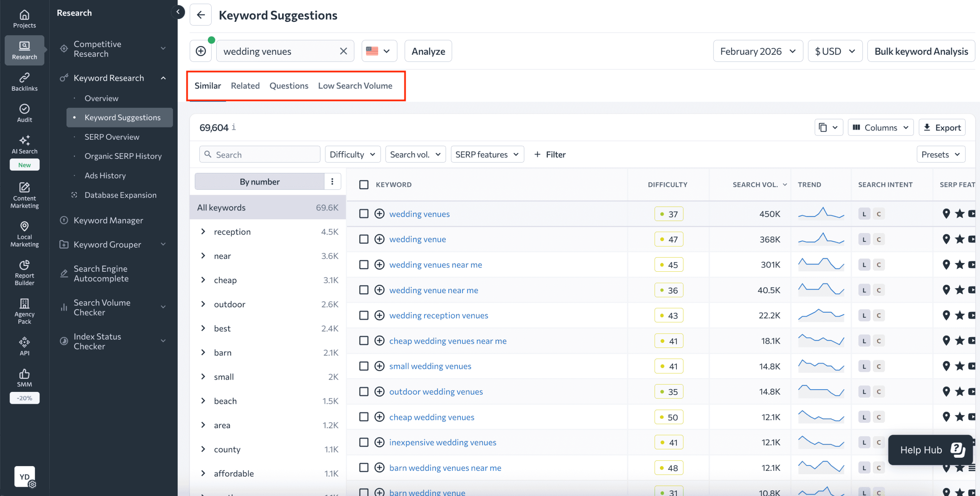
Task: Click the Search keywords input field
Action: tap(260, 154)
